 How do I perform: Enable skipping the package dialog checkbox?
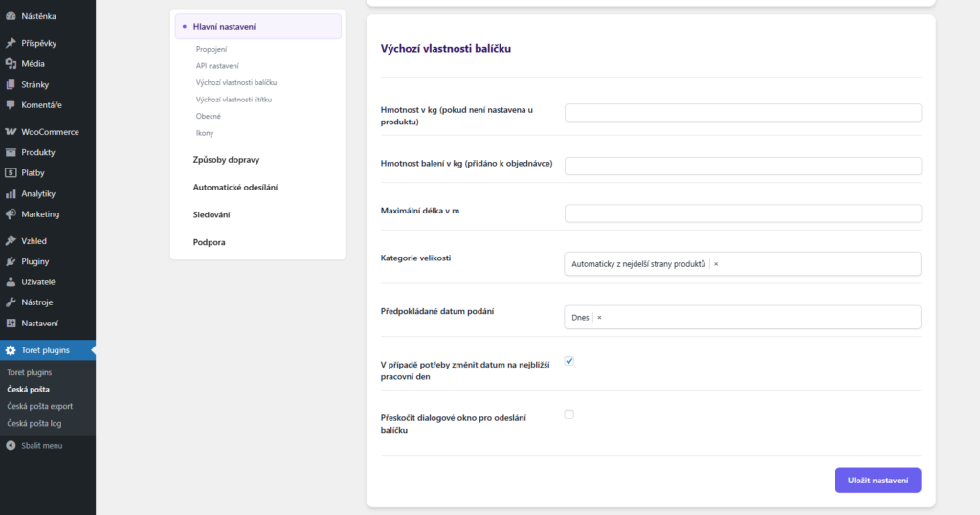coord(569,414)
